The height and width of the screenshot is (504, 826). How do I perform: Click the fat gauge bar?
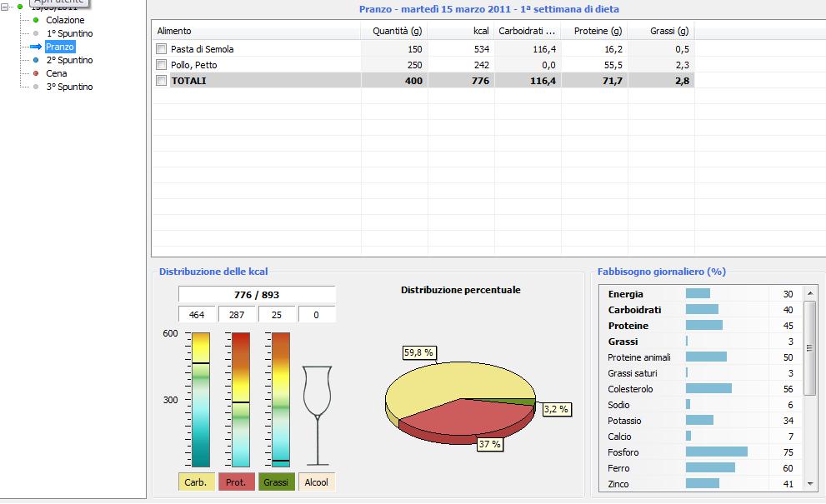(x=281, y=400)
